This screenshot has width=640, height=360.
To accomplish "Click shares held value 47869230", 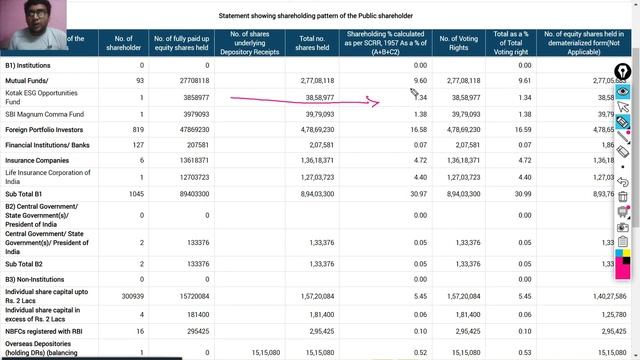I will tap(194, 130).
